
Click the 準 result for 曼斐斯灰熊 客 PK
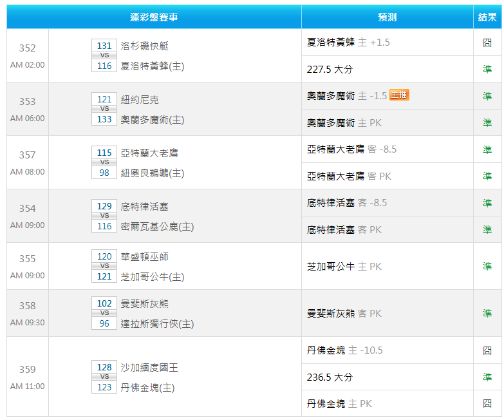click(487, 313)
